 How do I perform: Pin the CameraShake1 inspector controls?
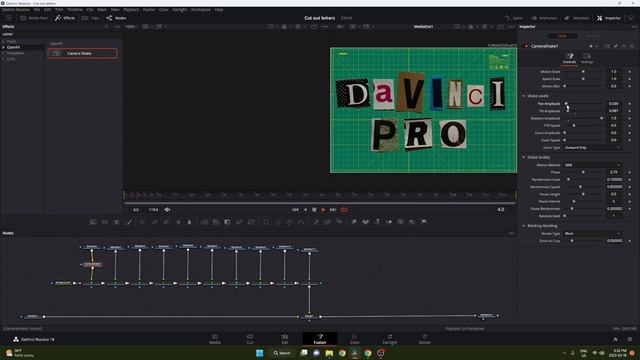(x=616, y=46)
